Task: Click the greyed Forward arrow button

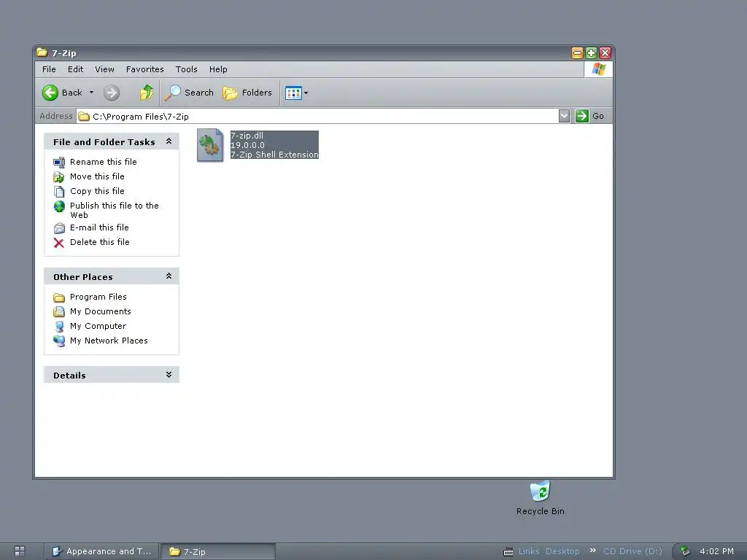Action: 112,93
